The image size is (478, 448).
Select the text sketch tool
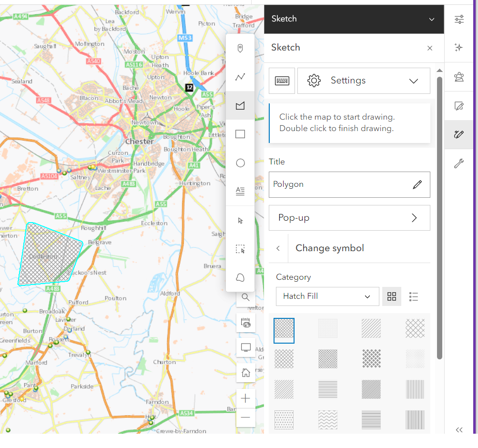pyautogui.click(x=240, y=191)
